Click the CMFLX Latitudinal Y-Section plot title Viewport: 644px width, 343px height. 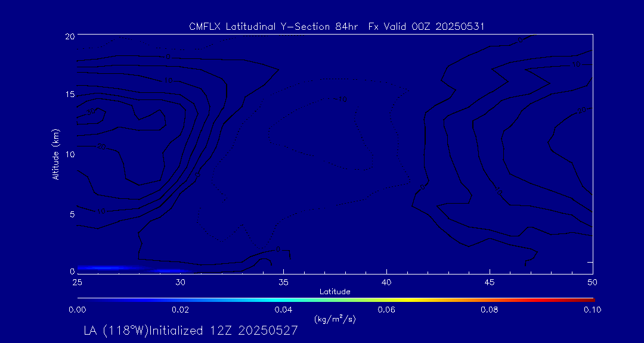(336, 26)
